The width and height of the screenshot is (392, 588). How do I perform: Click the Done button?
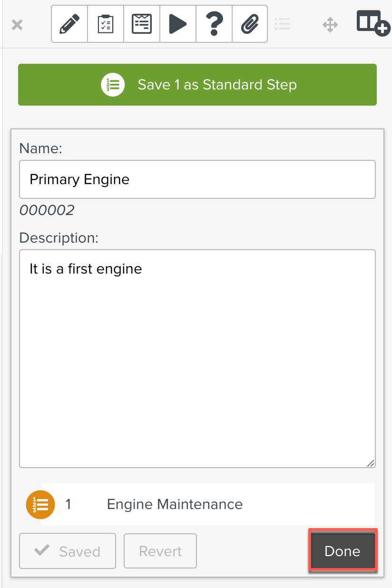343,551
